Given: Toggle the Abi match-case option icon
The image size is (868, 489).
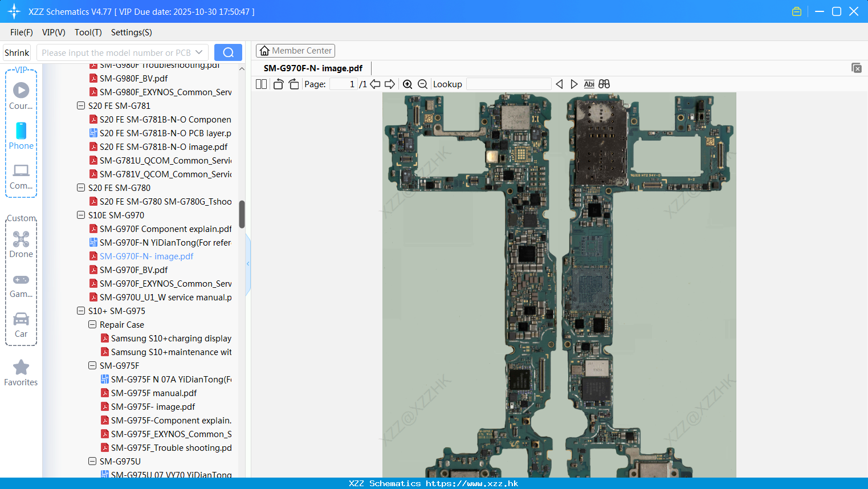Looking at the screenshot, I should (589, 84).
